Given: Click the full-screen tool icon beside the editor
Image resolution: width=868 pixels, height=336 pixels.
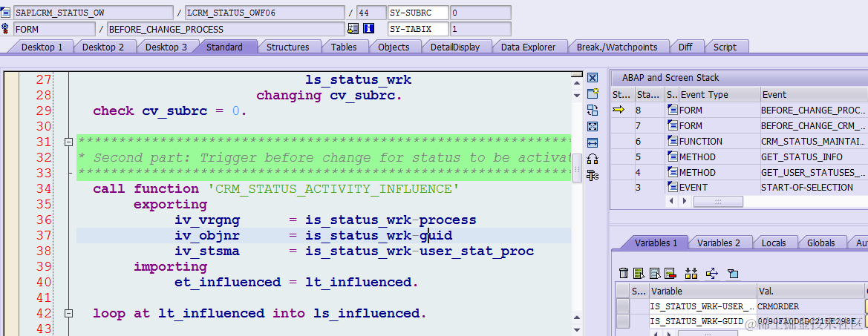Looking at the screenshot, I should tap(593, 127).
